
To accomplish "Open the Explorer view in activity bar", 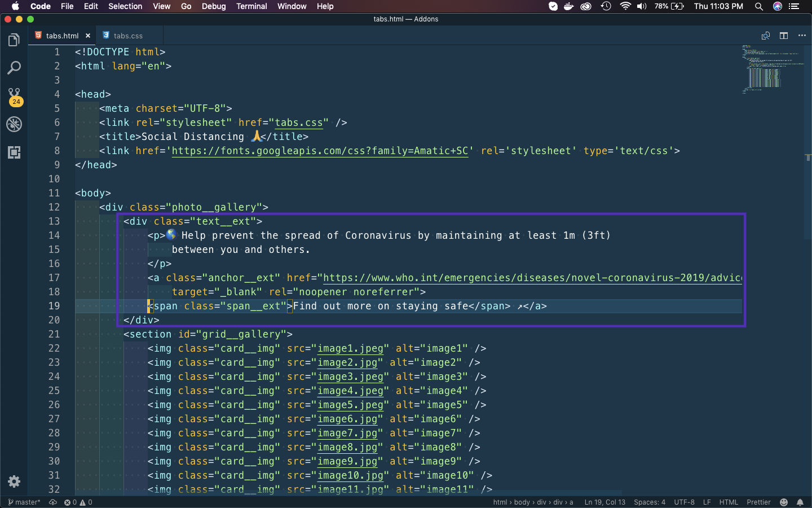I will [14, 40].
